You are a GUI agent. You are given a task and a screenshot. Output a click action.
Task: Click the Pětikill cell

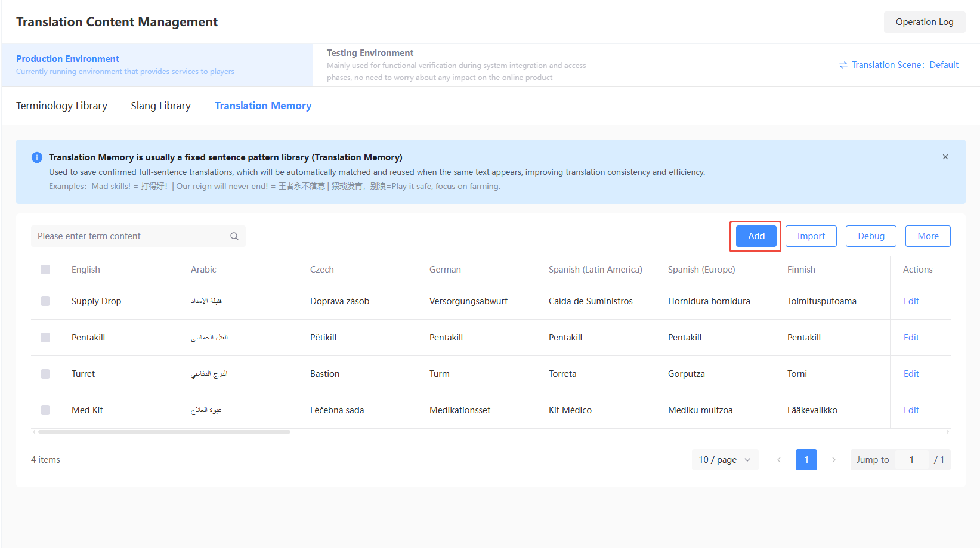tap(323, 338)
